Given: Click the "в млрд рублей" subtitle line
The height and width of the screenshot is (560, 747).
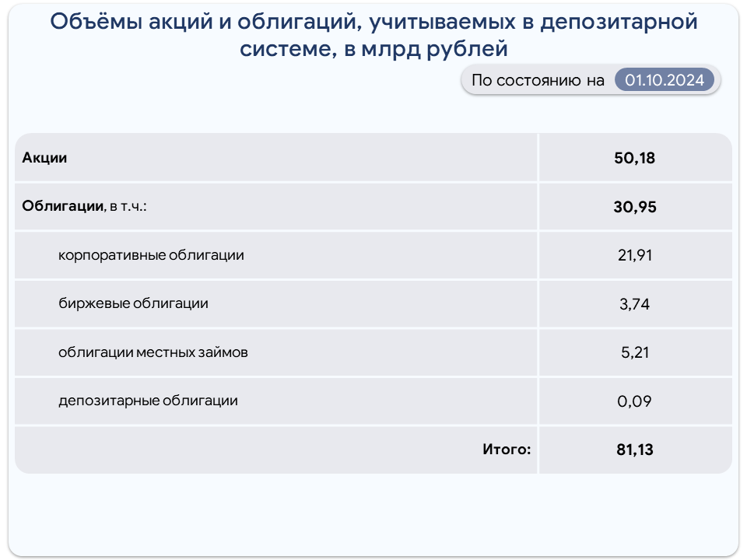Looking at the screenshot, I should click(426, 48).
